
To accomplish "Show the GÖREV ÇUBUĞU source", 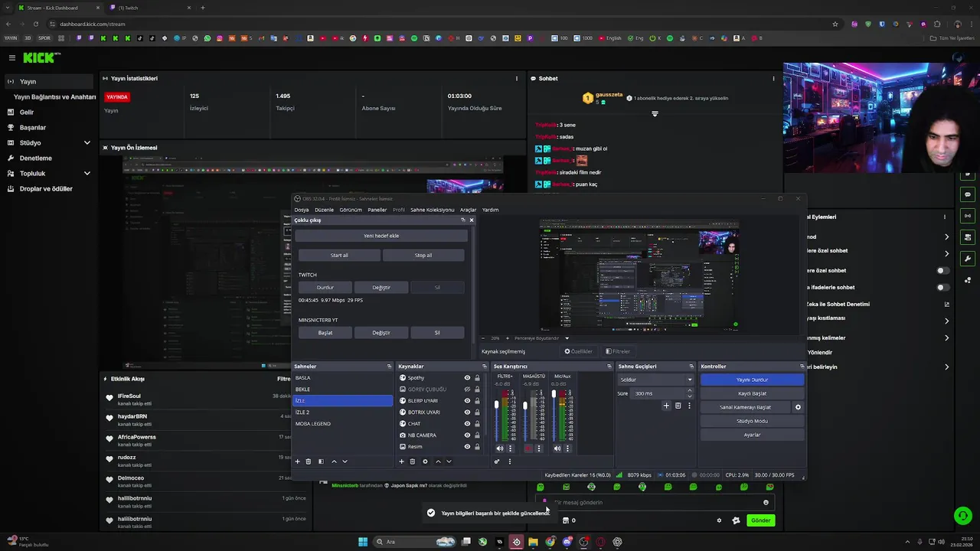I will 467,390.
